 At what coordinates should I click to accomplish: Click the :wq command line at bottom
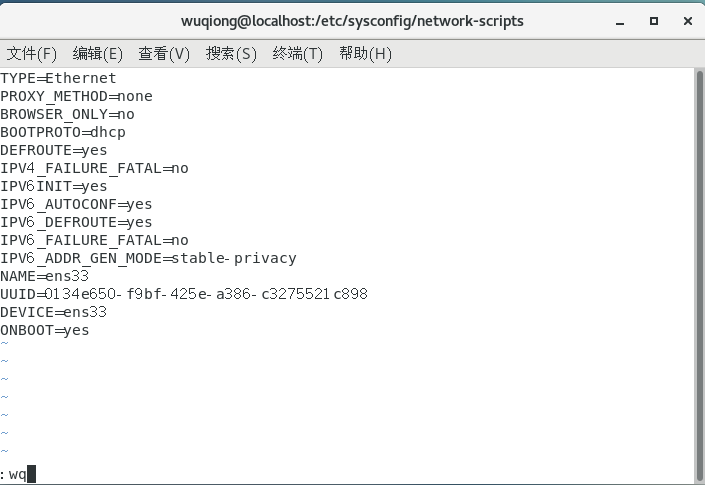16,473
